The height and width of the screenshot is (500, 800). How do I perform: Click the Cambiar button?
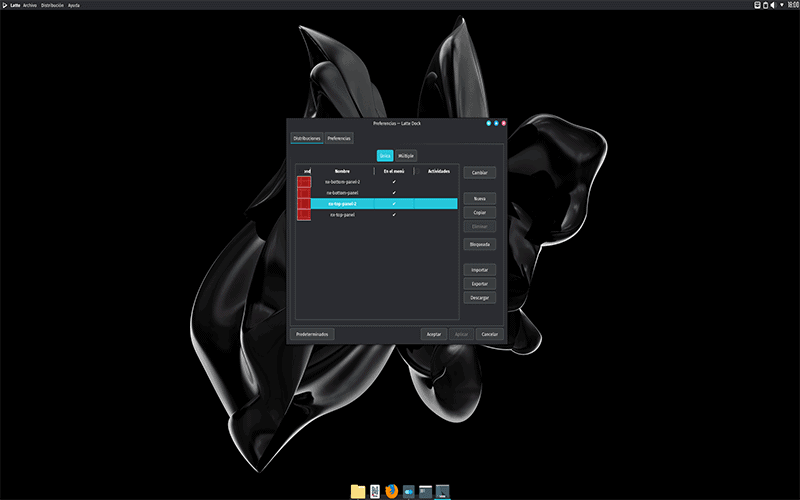[x=479, y=172]
